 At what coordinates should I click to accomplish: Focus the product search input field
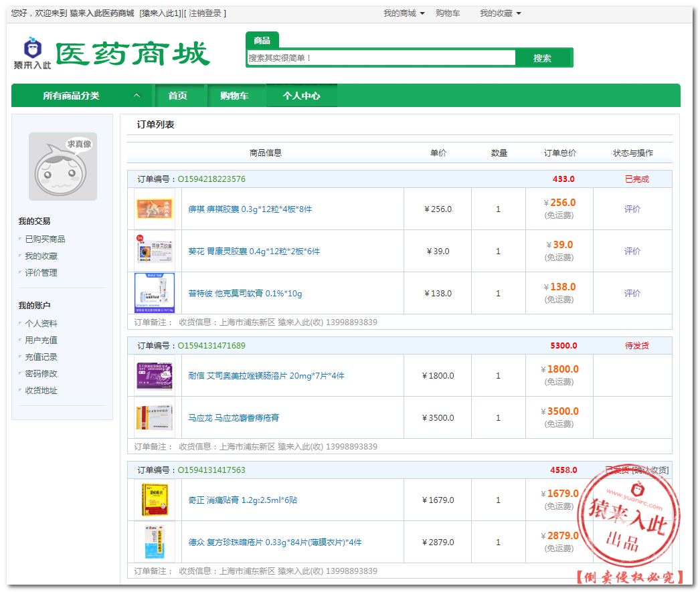coord(381,58)
